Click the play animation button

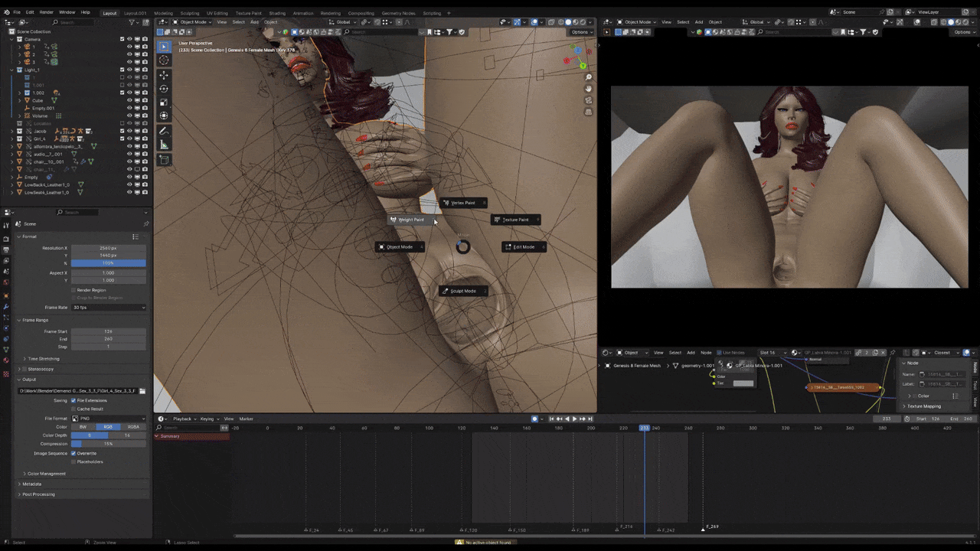[x=574, y=419]
